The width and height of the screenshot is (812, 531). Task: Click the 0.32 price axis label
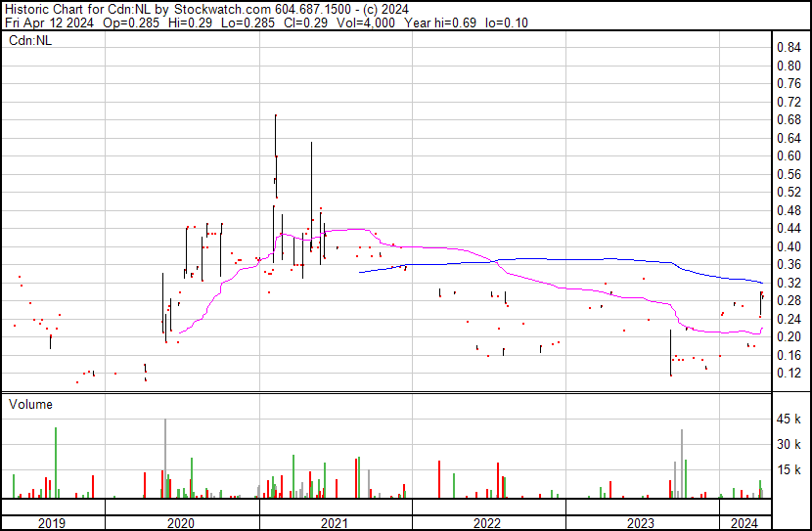click(x=789, y=283)
